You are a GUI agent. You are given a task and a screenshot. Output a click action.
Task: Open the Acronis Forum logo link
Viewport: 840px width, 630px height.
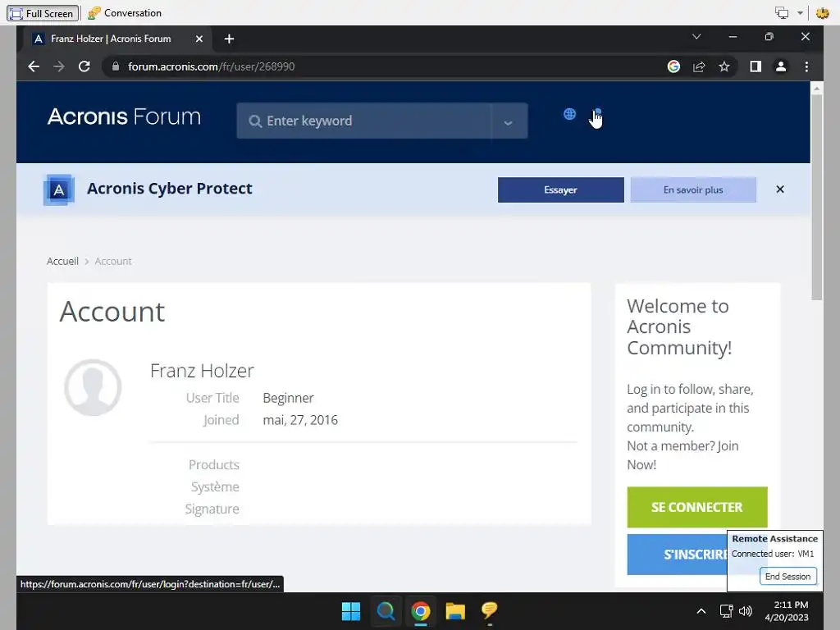(125, 116)
